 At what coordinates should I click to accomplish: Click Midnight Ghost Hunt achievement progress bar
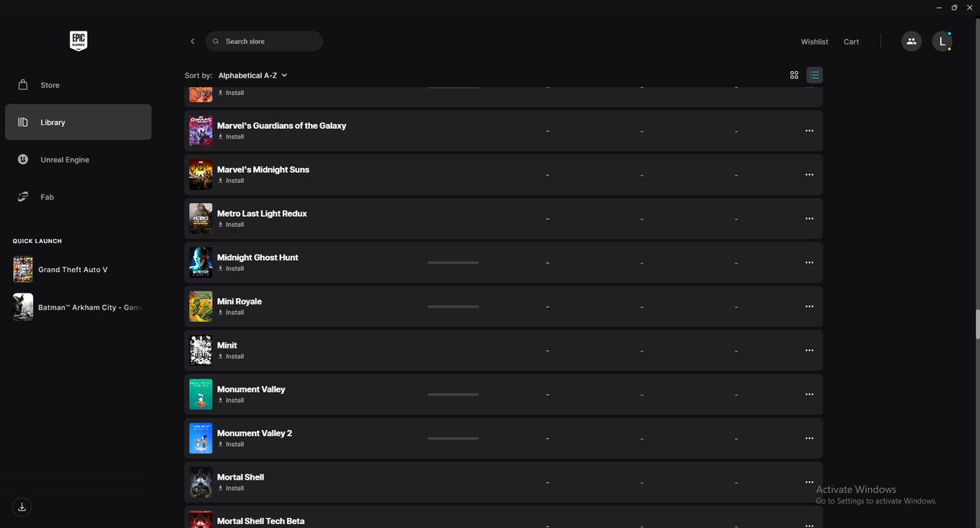click(453, 263)
